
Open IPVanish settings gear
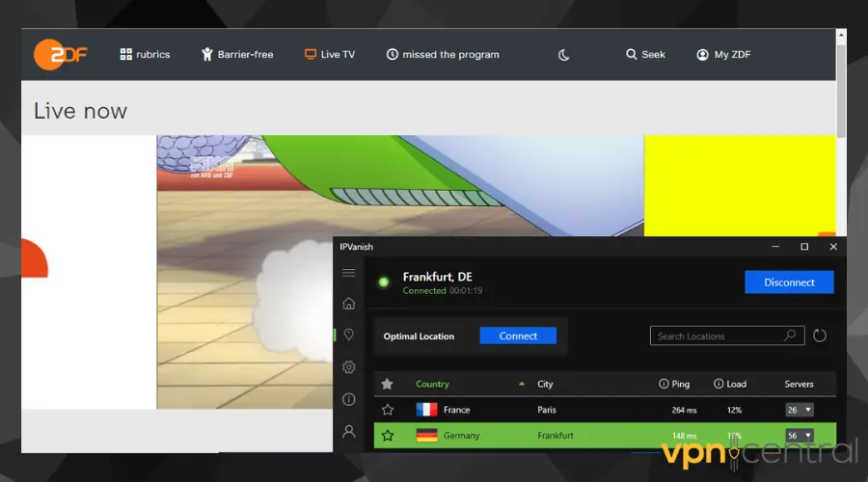click(349, 367)
